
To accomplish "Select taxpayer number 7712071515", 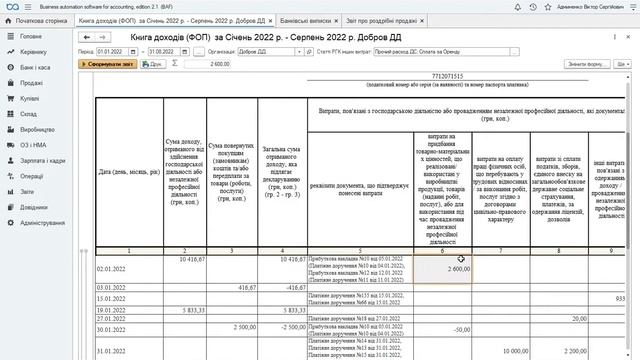I will click(447, 76).
